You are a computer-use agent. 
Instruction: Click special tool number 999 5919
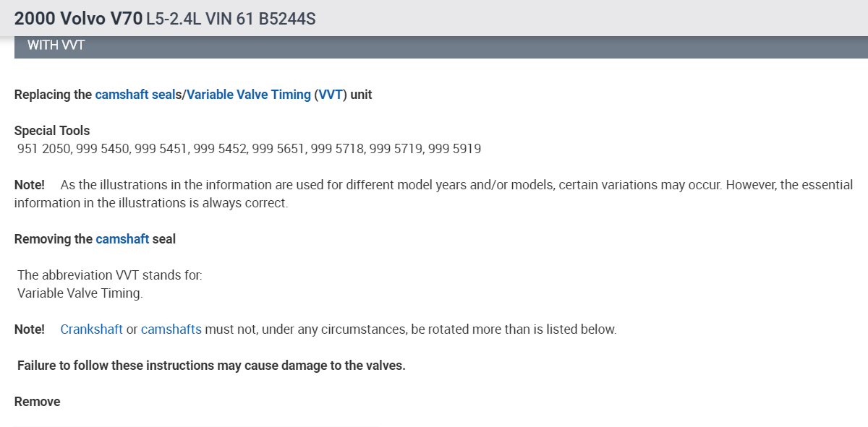[x=455, y=149]
